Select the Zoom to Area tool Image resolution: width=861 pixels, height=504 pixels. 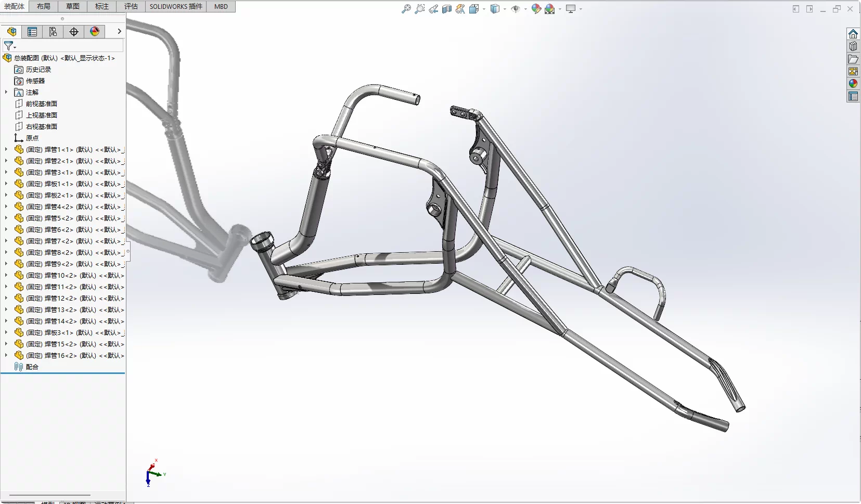(420, 9)
